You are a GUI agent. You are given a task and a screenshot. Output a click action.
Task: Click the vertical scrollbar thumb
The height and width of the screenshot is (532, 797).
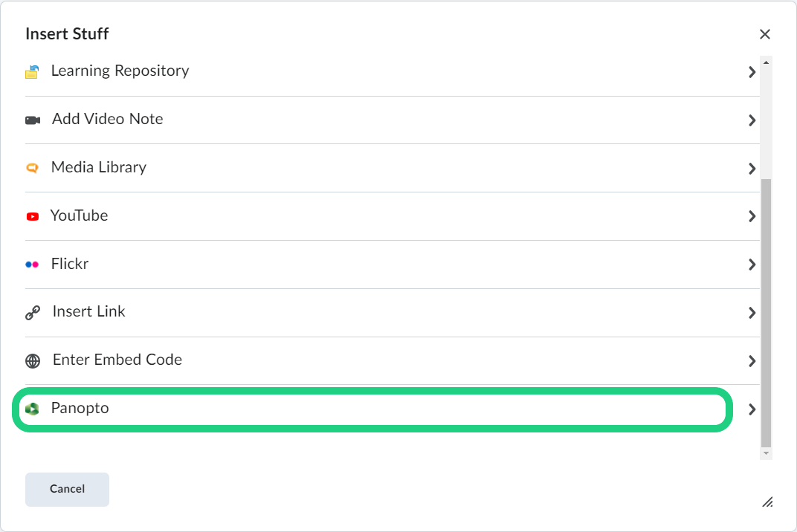[x=766, y=312]
